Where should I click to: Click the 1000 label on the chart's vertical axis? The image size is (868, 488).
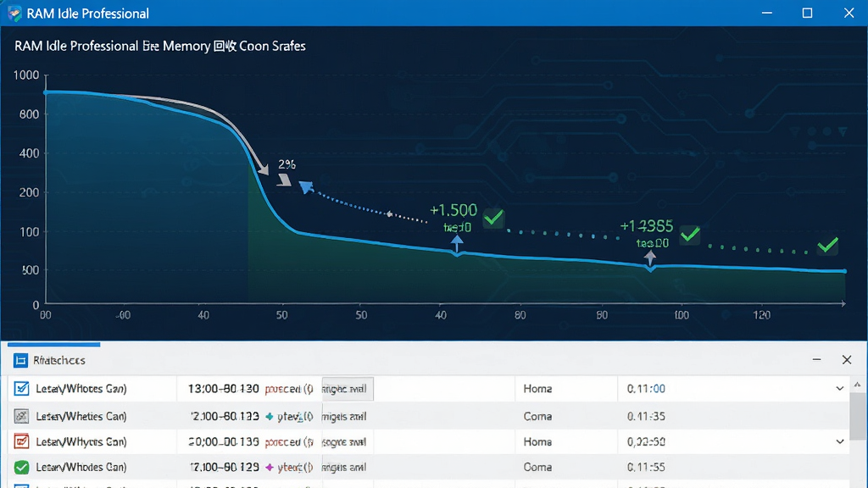26,75
